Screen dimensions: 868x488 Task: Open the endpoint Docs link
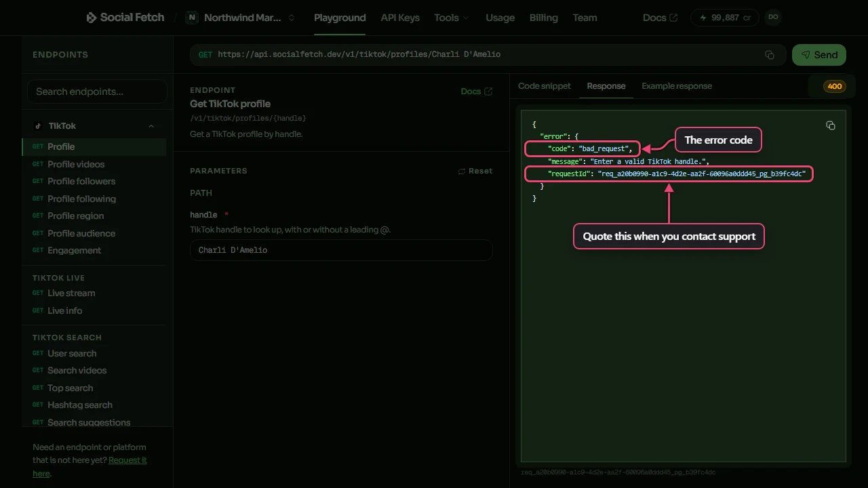(477, 91)
